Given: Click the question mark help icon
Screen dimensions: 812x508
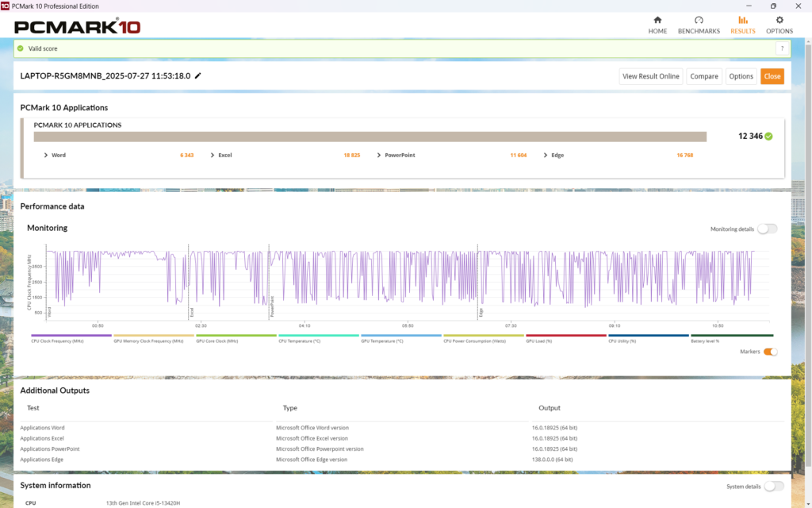Looking at the screenshot, I should (782, 48).
